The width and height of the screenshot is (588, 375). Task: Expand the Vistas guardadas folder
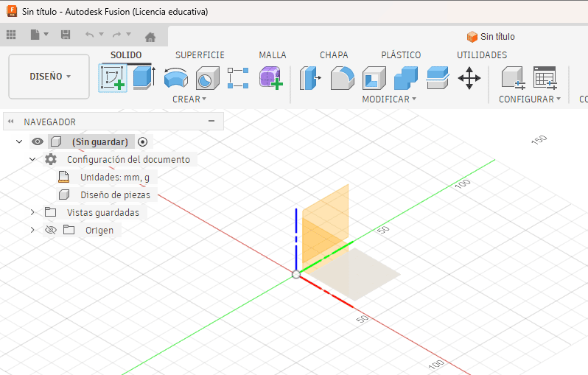(32, 213)
